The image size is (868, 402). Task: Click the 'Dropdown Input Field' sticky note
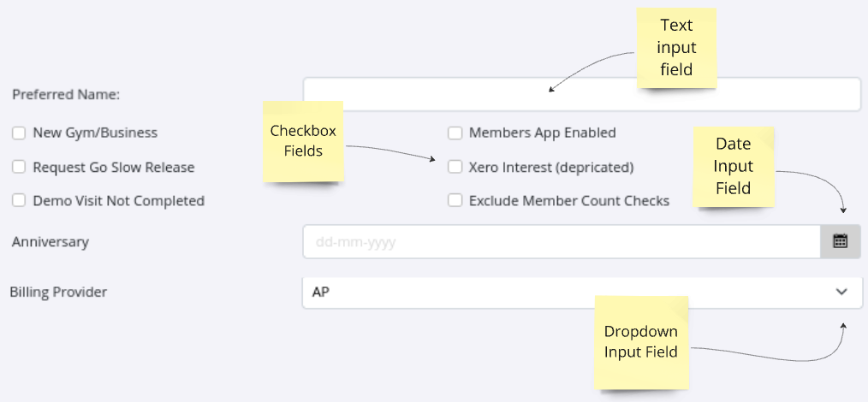tap(640, 341)
